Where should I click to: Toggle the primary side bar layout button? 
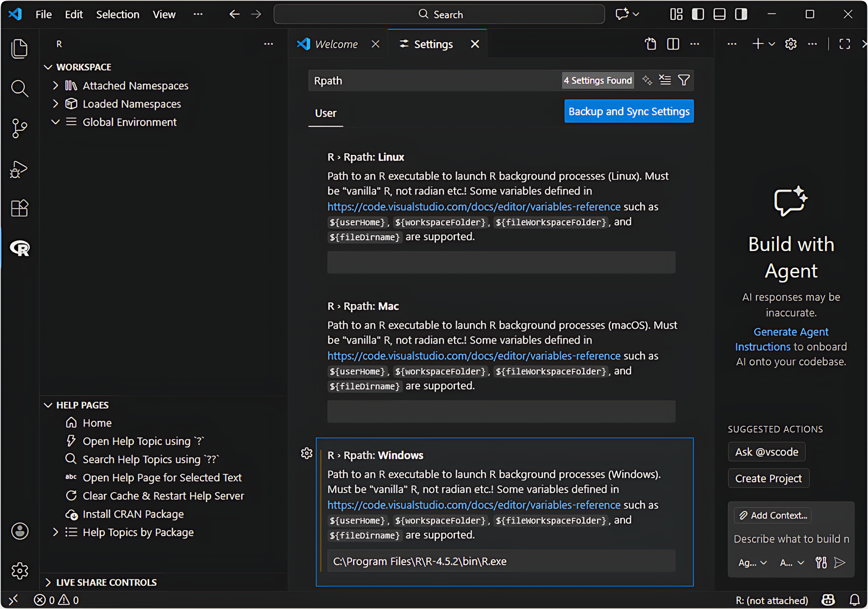click(698, 14)
